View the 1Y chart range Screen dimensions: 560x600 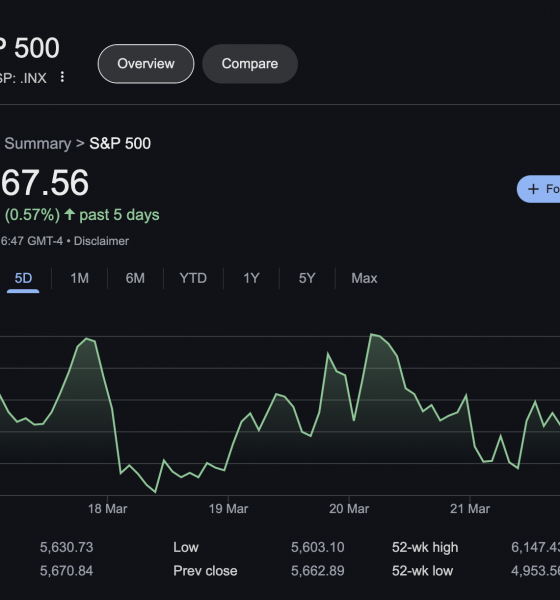(x=251, y=278)
